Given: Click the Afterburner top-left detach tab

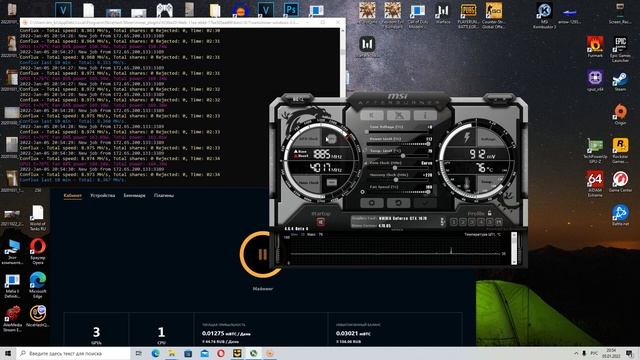Looking at the screenshot, I should 298,99.
